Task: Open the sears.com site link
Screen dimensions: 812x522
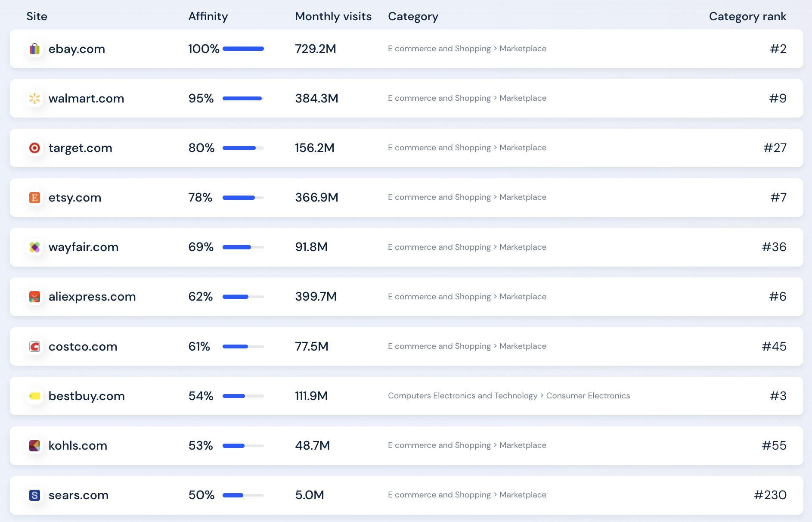Action: coord(78,495)
